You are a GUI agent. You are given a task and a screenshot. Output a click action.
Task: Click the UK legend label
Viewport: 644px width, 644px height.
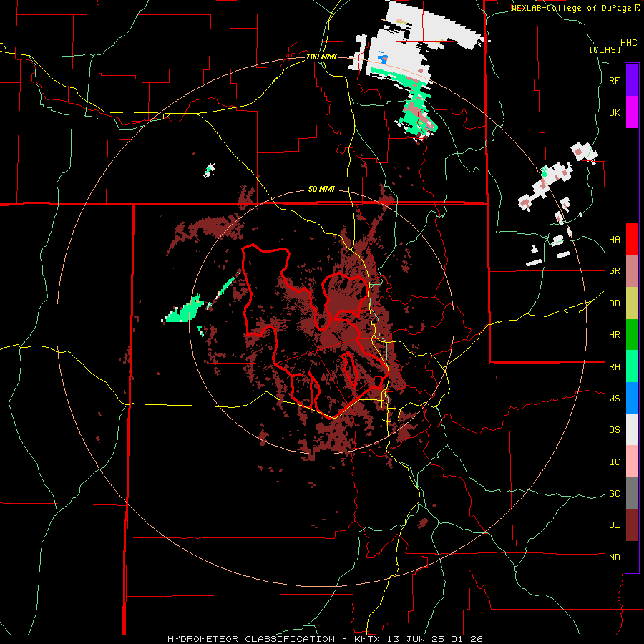point(614,112)
